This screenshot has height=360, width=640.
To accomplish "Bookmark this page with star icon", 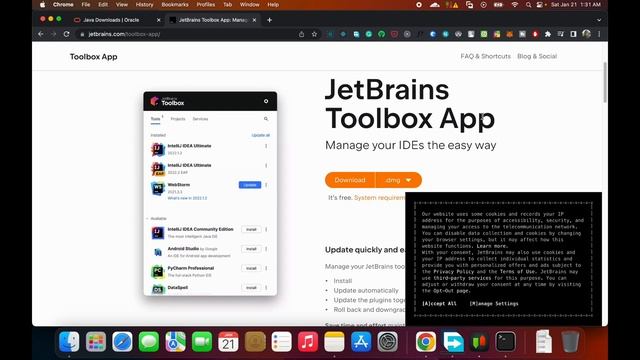I will click(x=314, y=34).
